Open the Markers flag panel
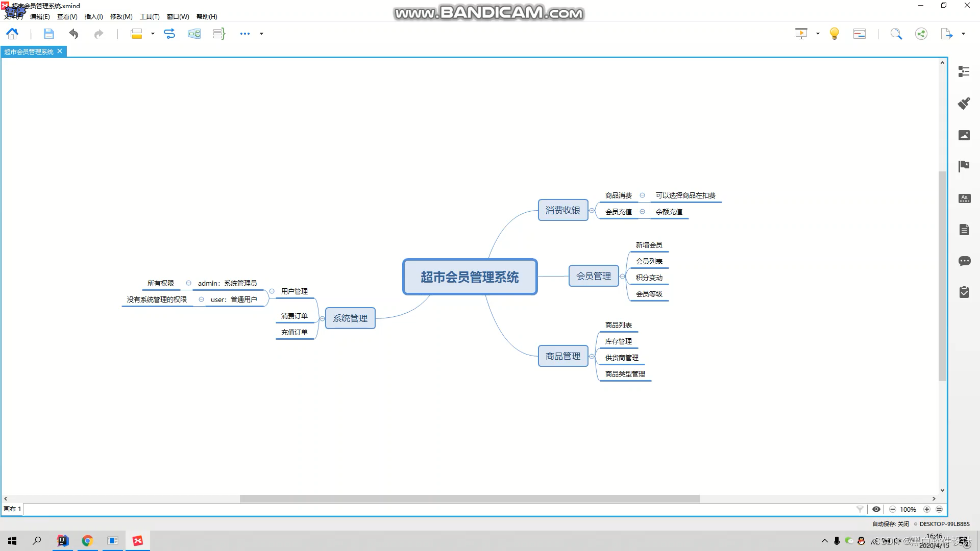This screenshot has height=551, width=980. tap(964, 166)
